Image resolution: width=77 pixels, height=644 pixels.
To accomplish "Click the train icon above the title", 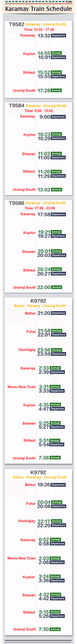I will click(71, 2).
